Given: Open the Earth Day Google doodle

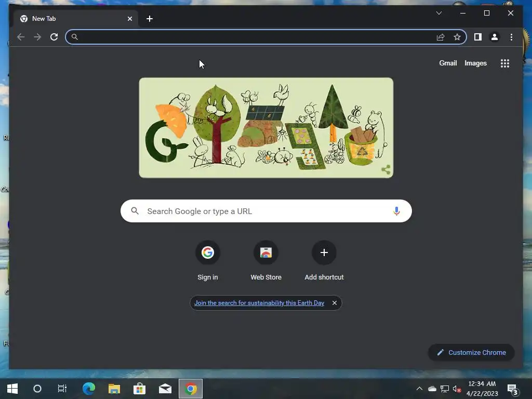Looking at the screenshot, I should [266, 128].
